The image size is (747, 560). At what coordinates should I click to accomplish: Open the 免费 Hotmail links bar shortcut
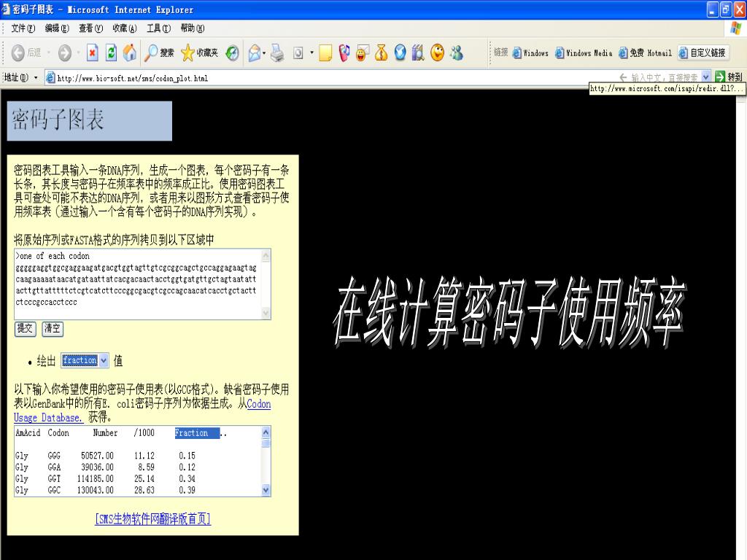(x=645, y=52)
